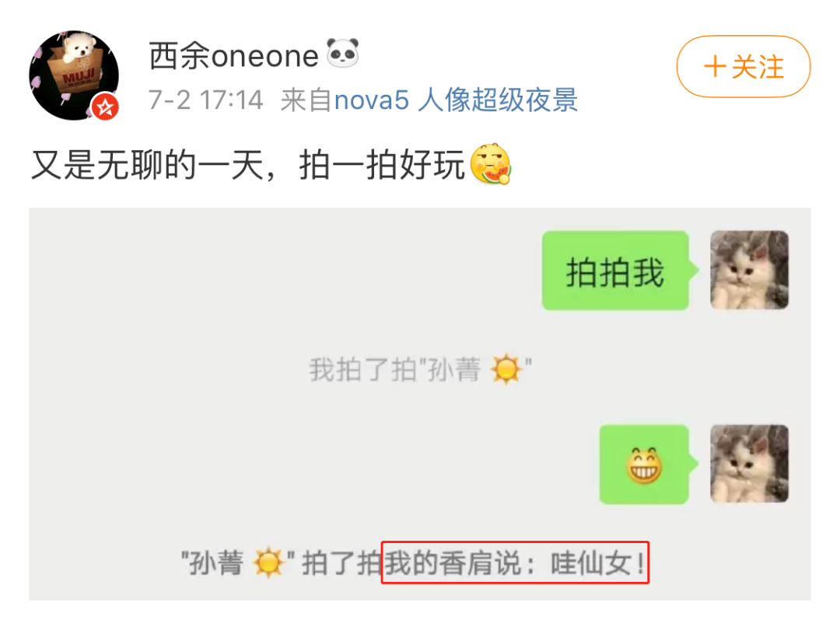
Task: Click the 我拍了拍"孙菁" system message
Action: (420, 370)
